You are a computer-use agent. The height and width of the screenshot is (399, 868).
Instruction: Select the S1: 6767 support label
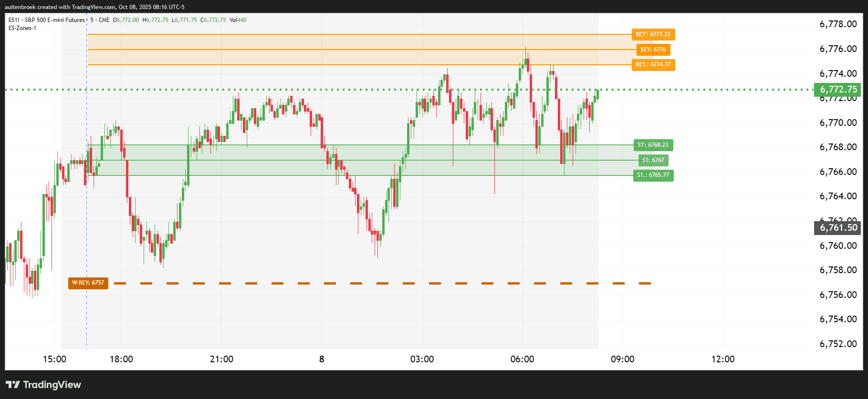(x=653, y=160)
